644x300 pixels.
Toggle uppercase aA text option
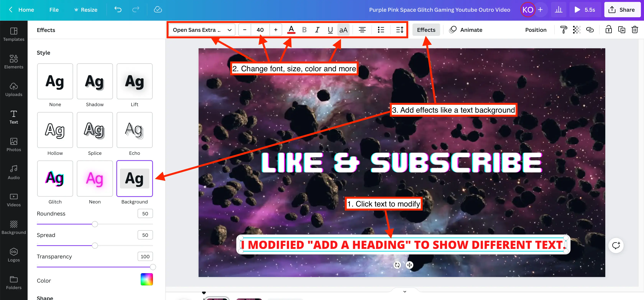click(x=343, y=30)
